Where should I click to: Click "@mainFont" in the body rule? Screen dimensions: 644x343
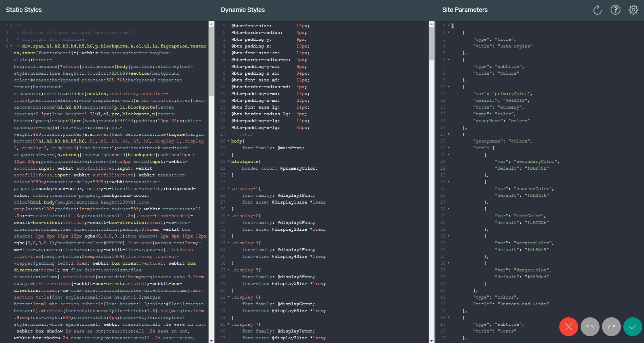(x=290, y=148)
